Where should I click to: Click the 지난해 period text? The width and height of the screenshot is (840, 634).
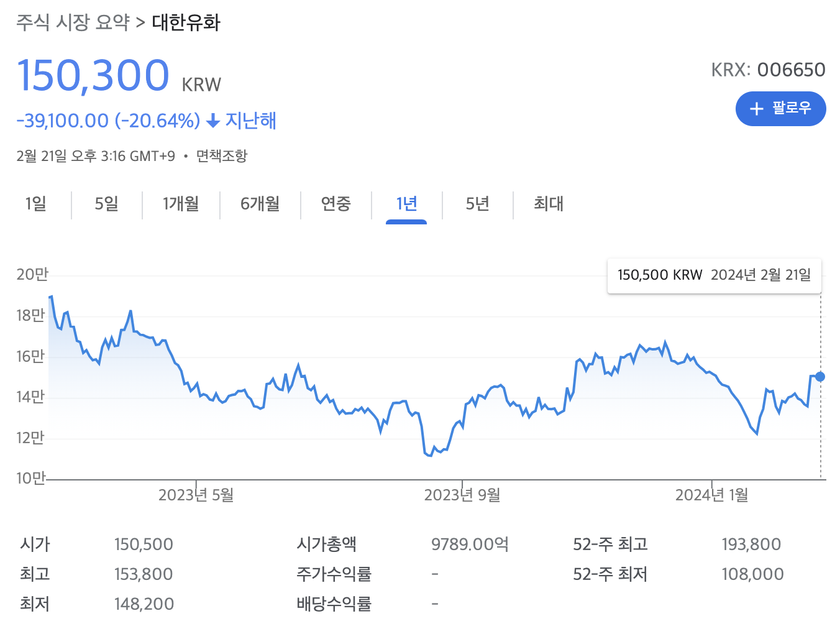pos(250,121)
